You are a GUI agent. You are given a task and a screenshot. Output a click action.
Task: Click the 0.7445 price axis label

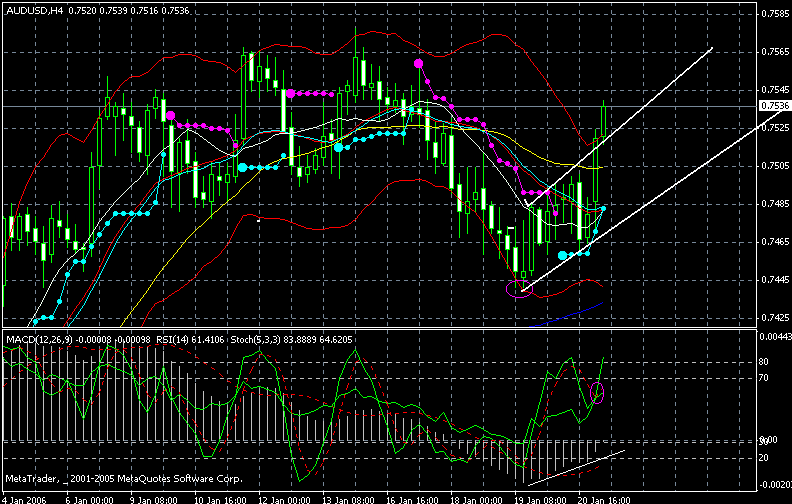[x=776, y=280]
